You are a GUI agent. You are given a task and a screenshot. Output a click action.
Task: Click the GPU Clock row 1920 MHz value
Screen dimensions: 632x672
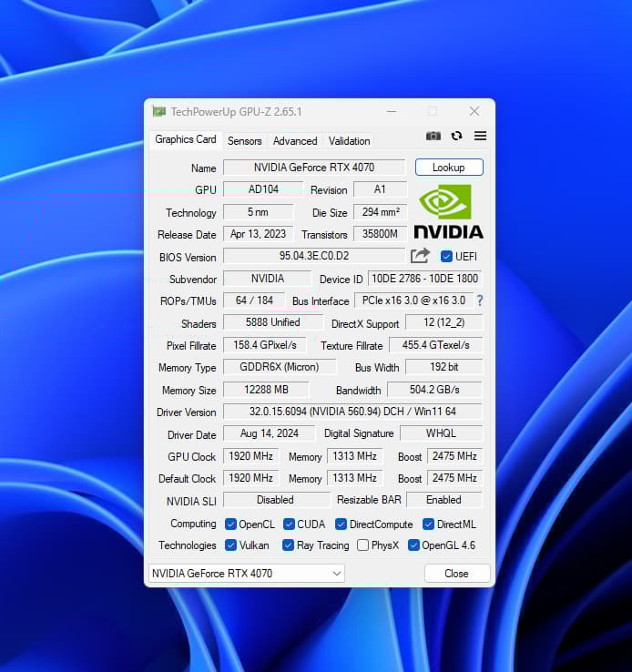[x=250, y=456]
